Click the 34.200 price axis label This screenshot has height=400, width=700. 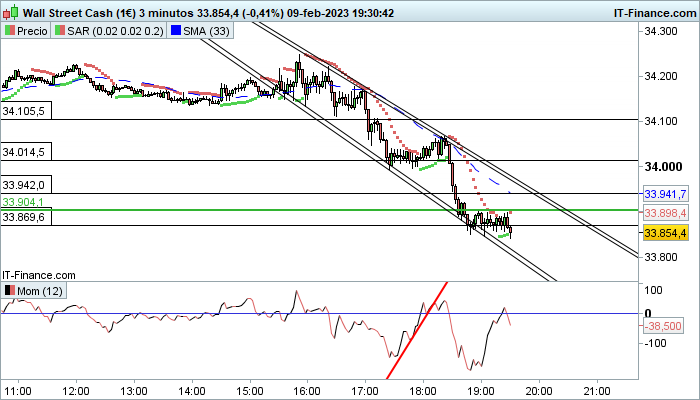pos(660,76)
